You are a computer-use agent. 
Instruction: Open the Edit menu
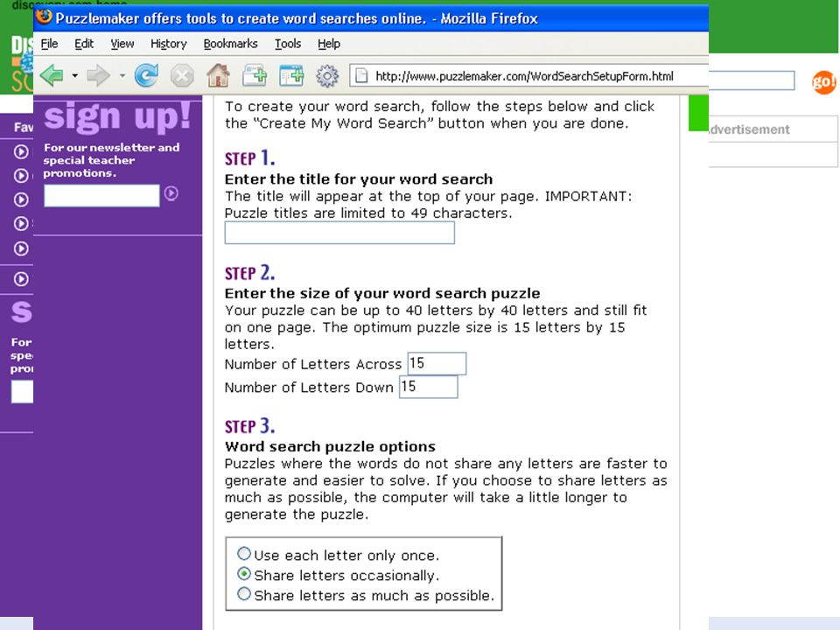tap(84, 44)
